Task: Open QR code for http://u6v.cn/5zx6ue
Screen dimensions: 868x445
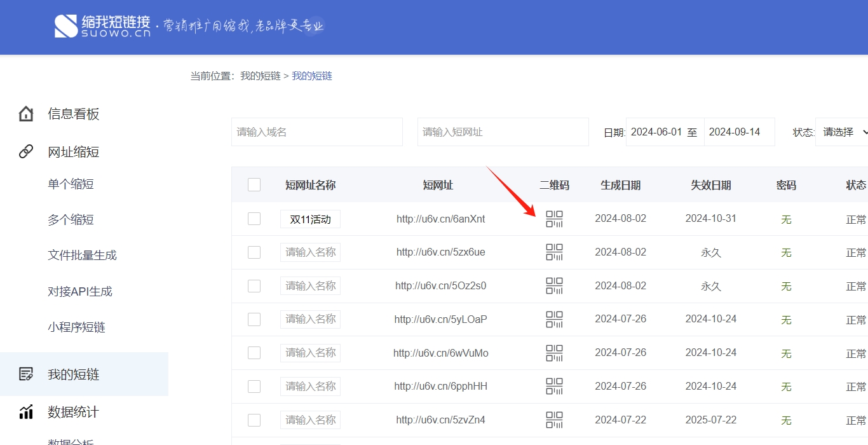Action: [x=554, y=252]
